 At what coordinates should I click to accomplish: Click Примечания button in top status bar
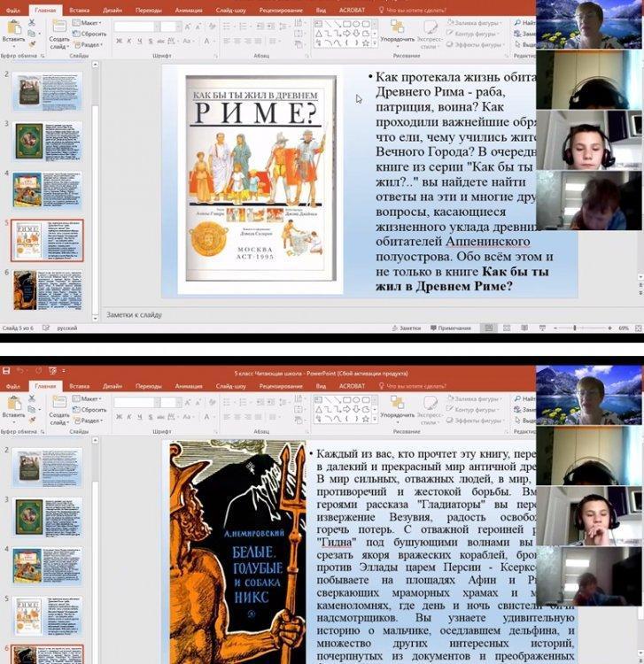coord(450,328)
